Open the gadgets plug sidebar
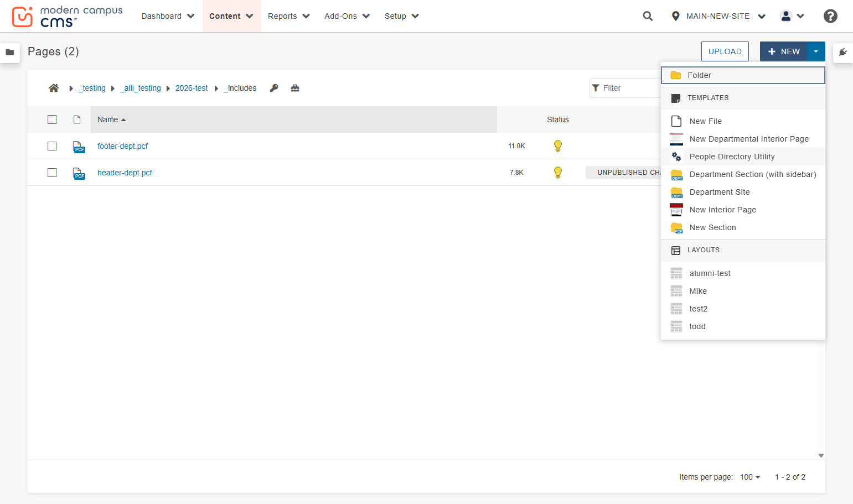Screen dimensions: 853x504 tap(843, 52)
